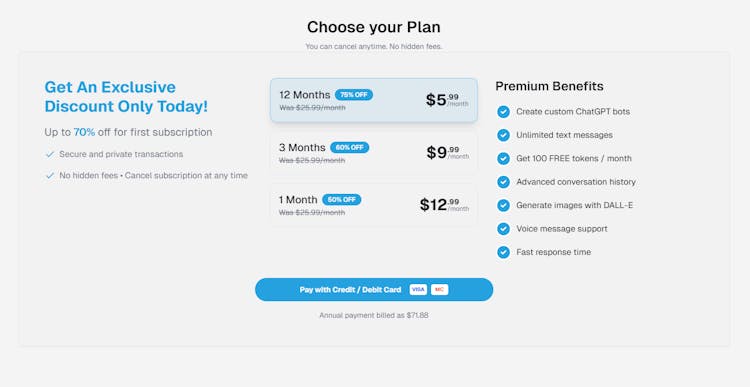750x387 pixels.
Task: Click Pay with Credit / Debit Card button
Action: pos(374,289)
